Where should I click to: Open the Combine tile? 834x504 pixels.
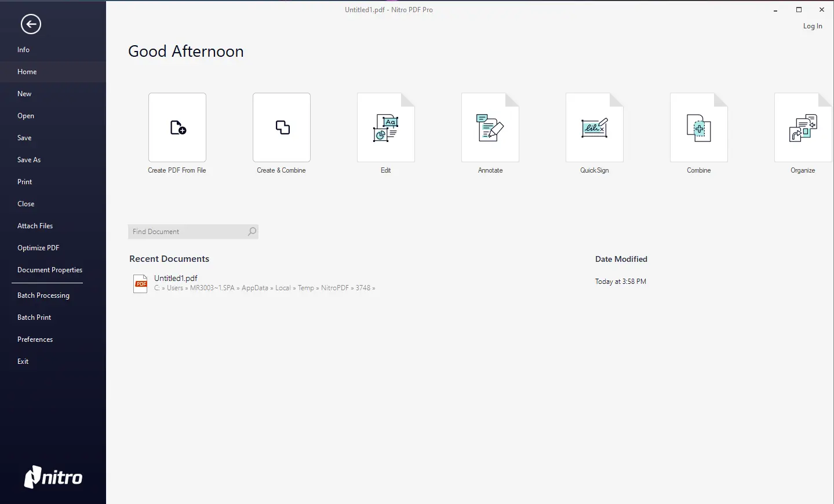(699, 127)
